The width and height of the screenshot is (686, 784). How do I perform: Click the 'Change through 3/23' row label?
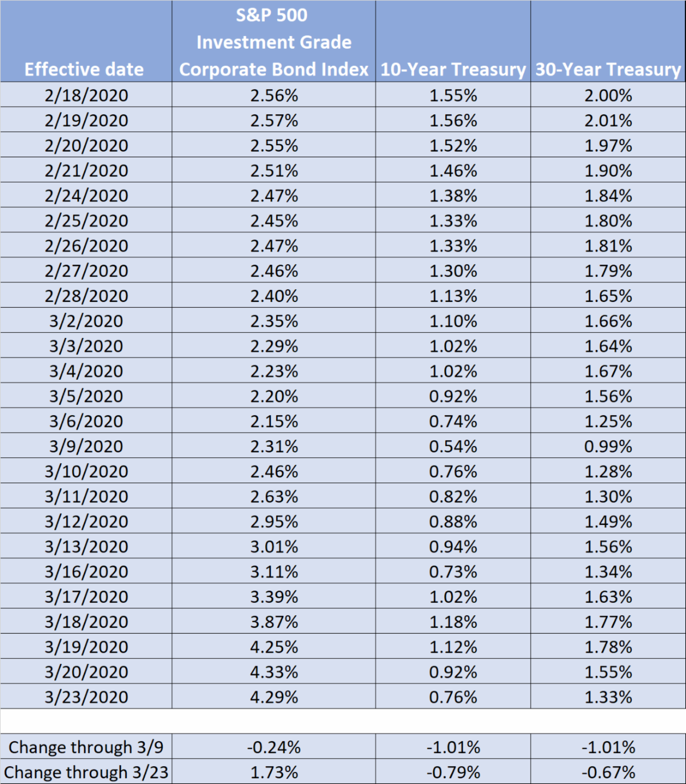[x=86, y=772]
